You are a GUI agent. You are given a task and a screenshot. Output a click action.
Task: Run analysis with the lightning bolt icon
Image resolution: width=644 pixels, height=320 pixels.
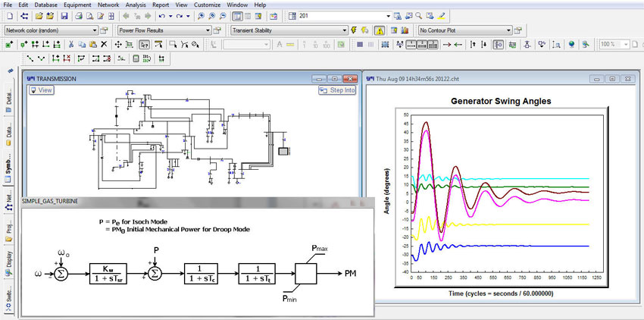click(x=355, y=30)
